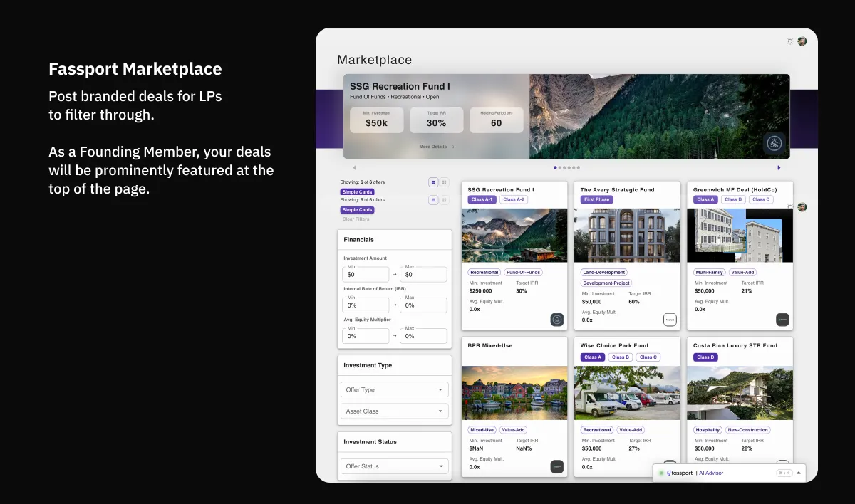Select First Phase on Avery Strategic Fund
Viewport: 855px width, 504px height.
point(597,199)
